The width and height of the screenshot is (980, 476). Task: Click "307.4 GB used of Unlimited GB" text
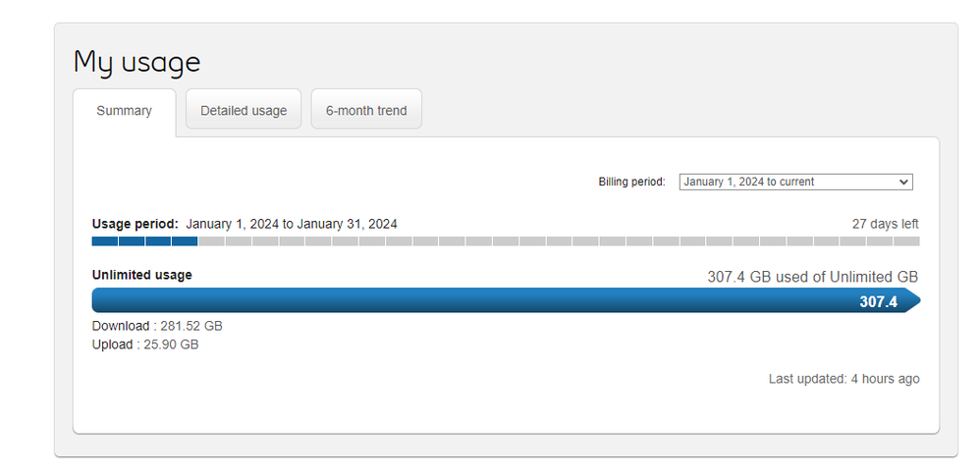tap(812, 277)
